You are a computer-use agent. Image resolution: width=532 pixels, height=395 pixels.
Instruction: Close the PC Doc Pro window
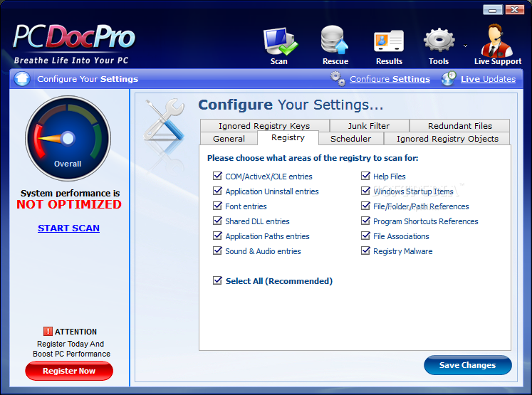(514, 10)
